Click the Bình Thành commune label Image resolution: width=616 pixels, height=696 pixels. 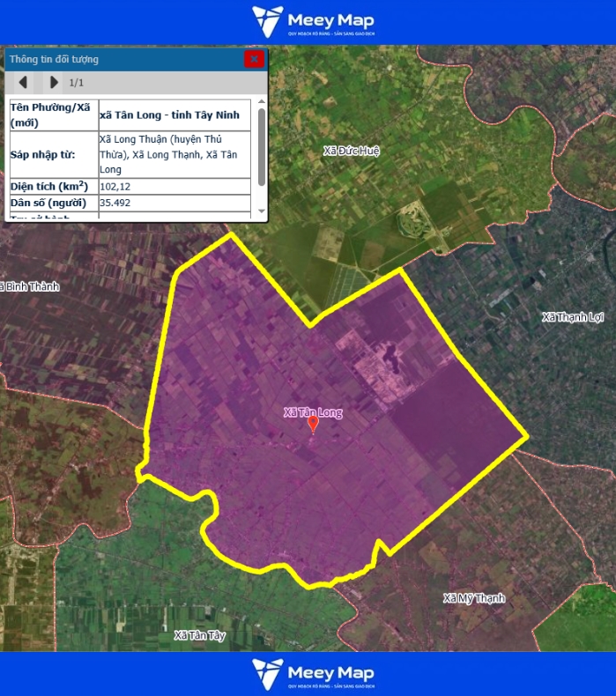point(29,286)
